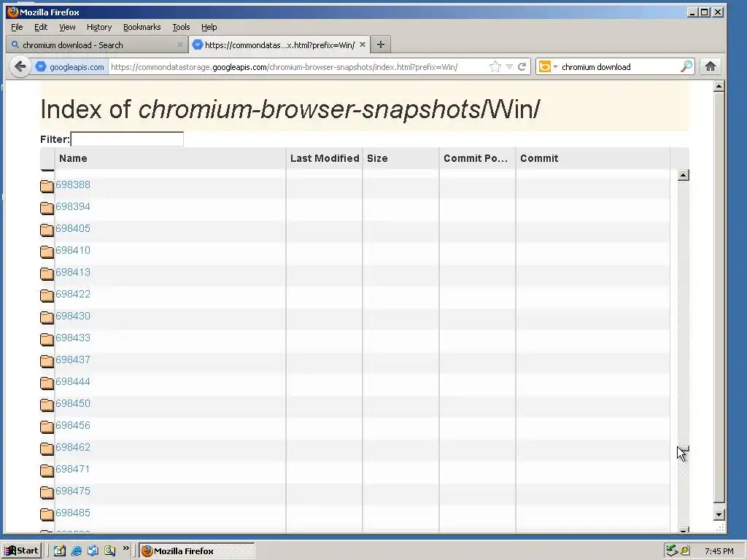Sort listing by Last Modified header
Screen dimensions: 747x560
pos(325,158)
